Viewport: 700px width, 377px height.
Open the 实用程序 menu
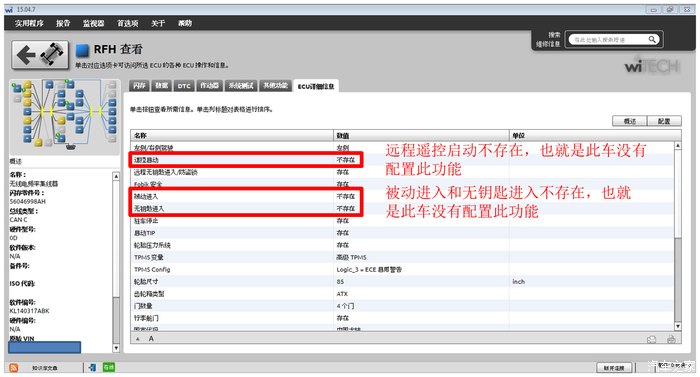click(29, 23)
